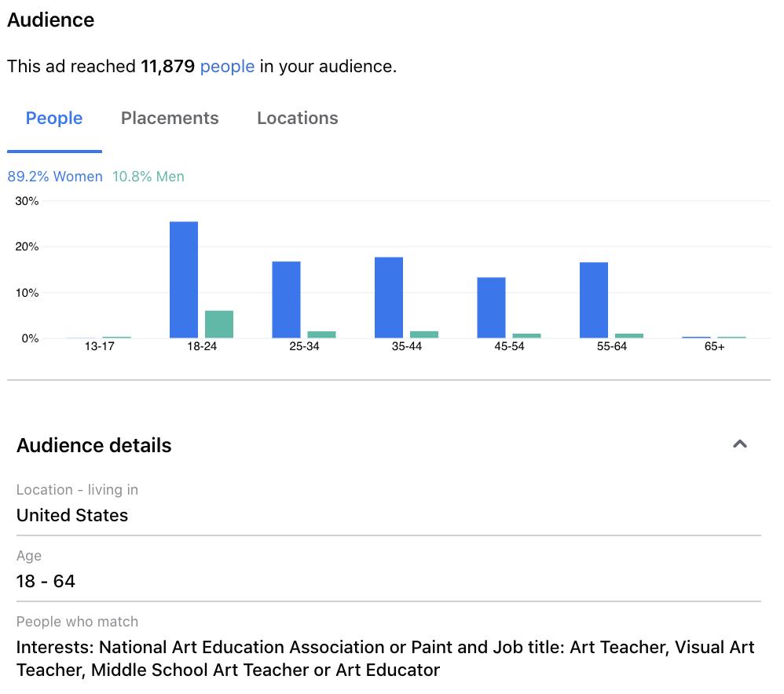
Task: Click the United States location value
Action: coord(72,515)
